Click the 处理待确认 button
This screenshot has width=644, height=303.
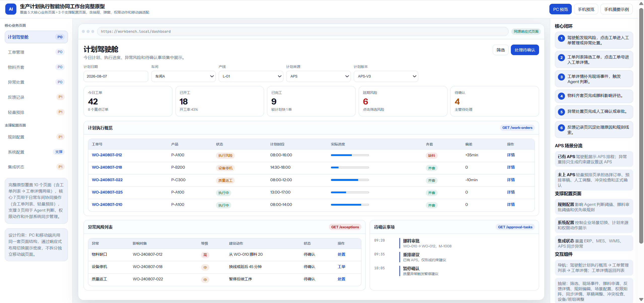coord(525,50)
